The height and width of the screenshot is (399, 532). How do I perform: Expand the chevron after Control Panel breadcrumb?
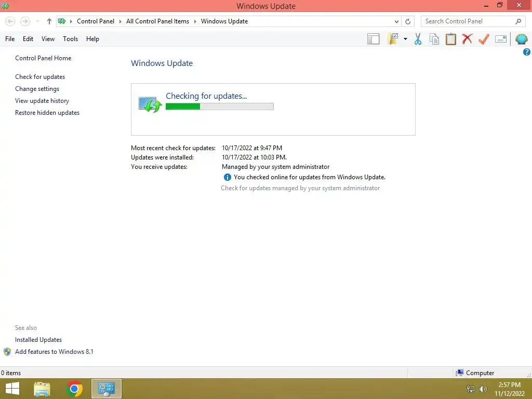(x=121, y=21)
